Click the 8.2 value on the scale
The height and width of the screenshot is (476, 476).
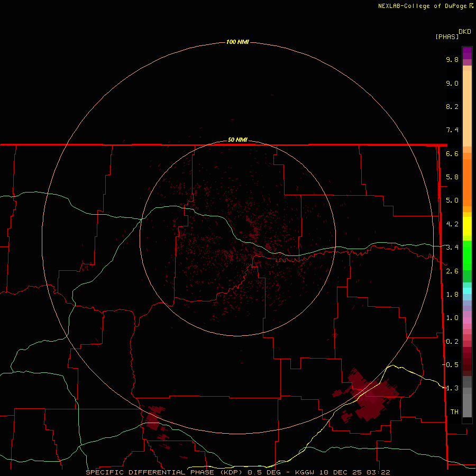452,106
